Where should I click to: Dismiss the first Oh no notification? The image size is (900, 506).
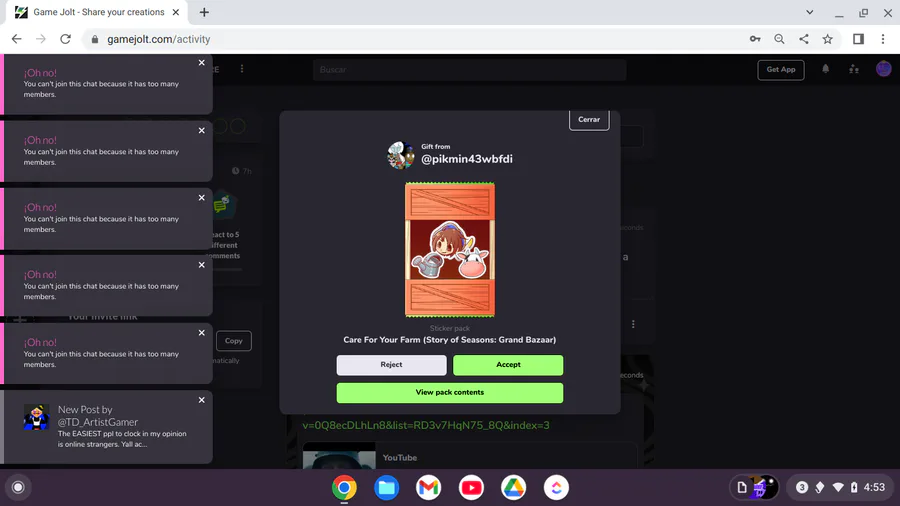pyautogui.click(x=201, y=63)
